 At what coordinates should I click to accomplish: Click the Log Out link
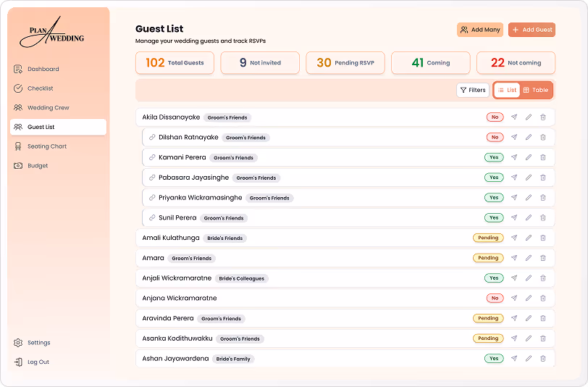click(x=38, y=362)
